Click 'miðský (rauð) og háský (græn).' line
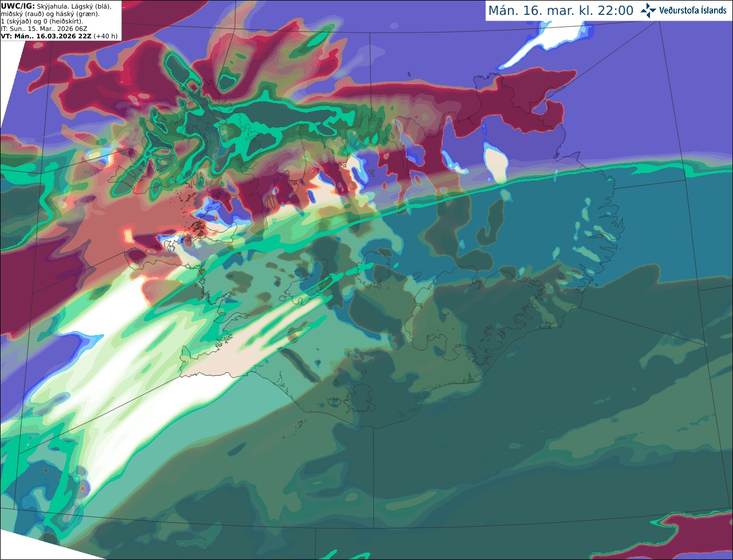Viewport: 733px width, 560px height. pyautogui.click(x=50, y=14)
